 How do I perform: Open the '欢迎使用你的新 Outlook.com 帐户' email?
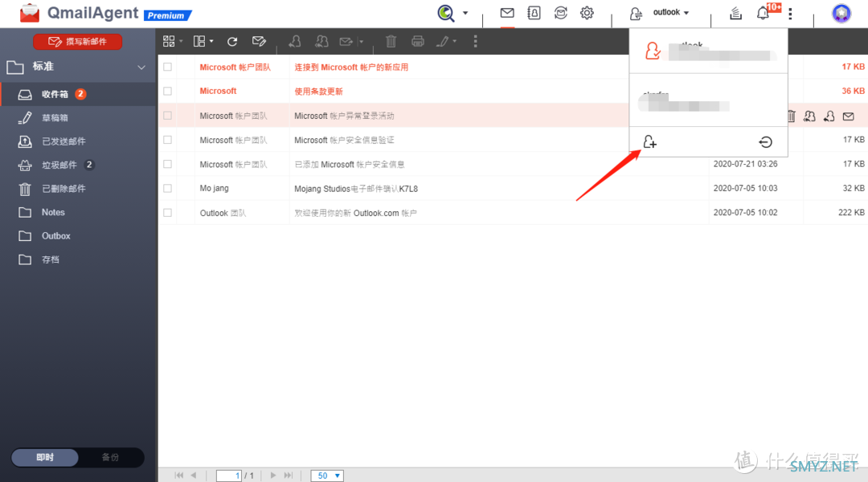[x=355, y=213]
